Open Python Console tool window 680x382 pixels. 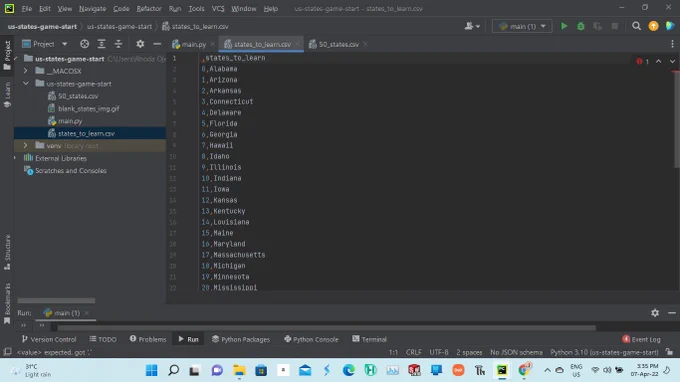(x=311, y=339)
